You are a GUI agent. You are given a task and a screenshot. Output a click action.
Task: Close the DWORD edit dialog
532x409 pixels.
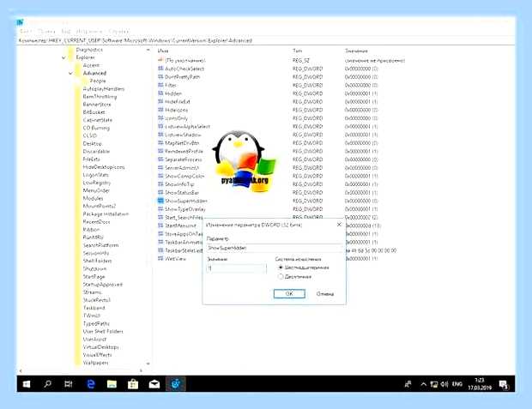coord(339,225)
